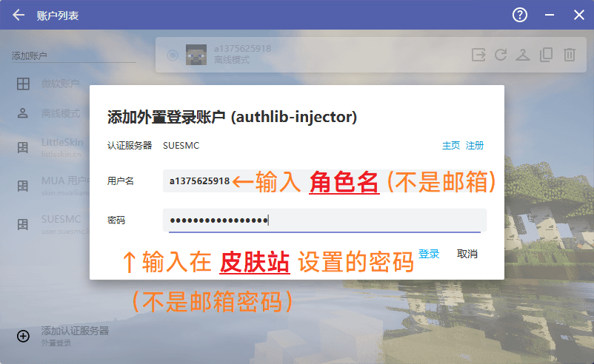Viewport: 594px width, 364px height.
Task: Select 微软账户 in the sidebar
Action: 59,84
